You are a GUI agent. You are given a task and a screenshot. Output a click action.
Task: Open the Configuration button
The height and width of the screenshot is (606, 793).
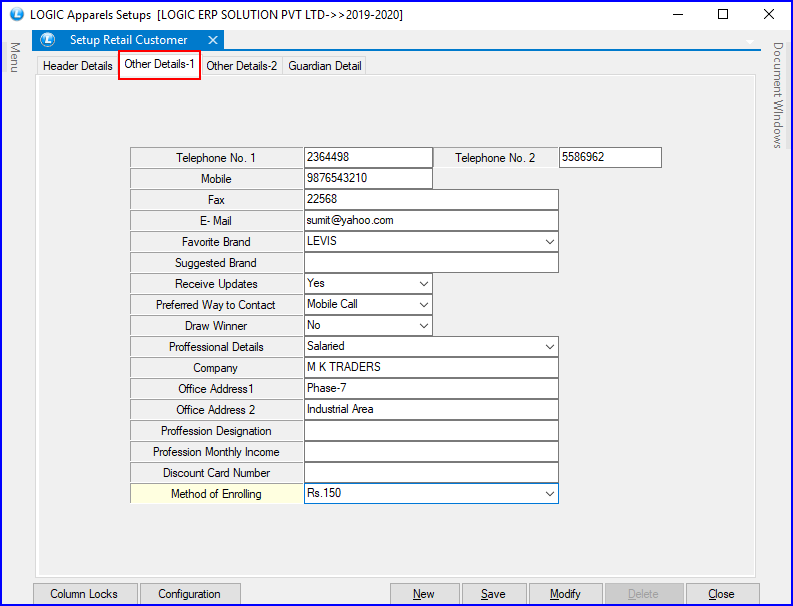pyautogui.click(x=190, y=594)
